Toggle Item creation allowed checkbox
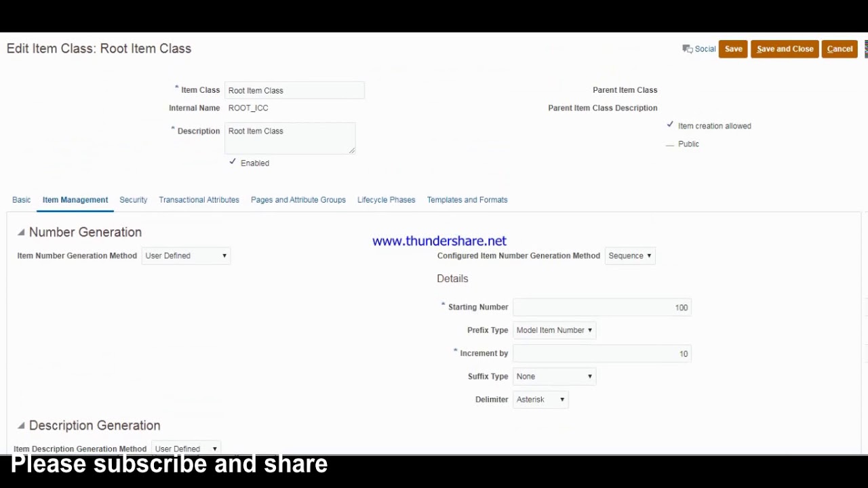The width and height of the screenshot is (868, 488). pyautogui.click(x=670, y=125)
